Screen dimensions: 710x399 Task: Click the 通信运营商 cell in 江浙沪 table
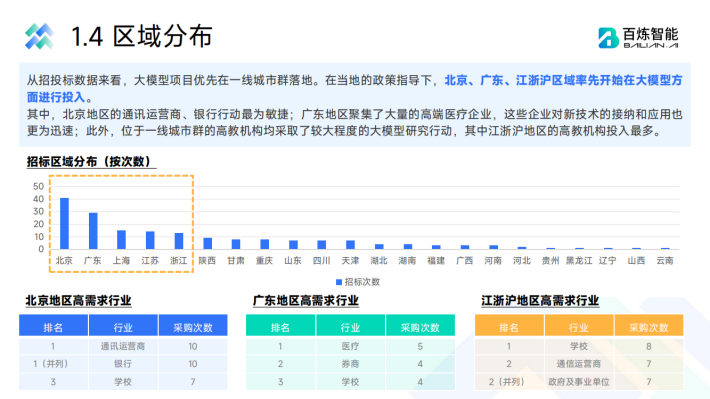coord(579,364)
